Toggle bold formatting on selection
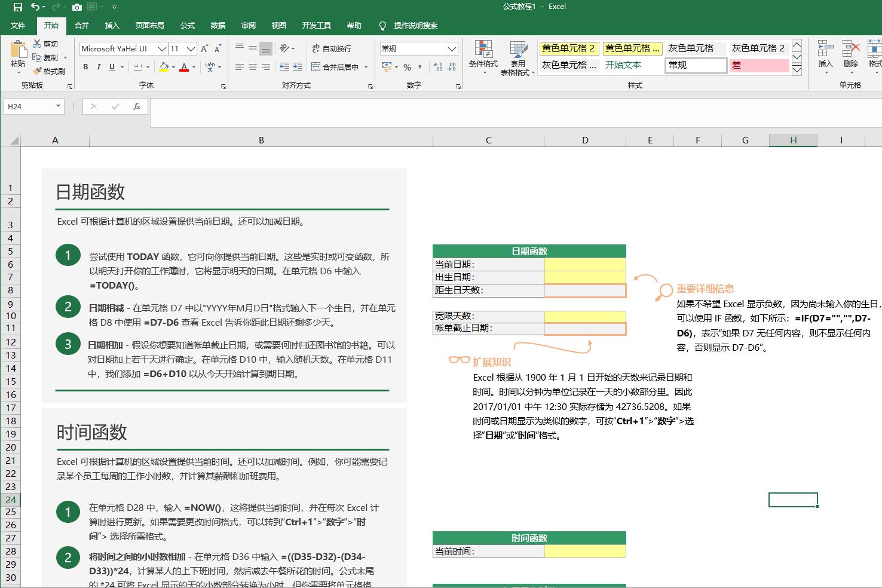 [84, 67]
